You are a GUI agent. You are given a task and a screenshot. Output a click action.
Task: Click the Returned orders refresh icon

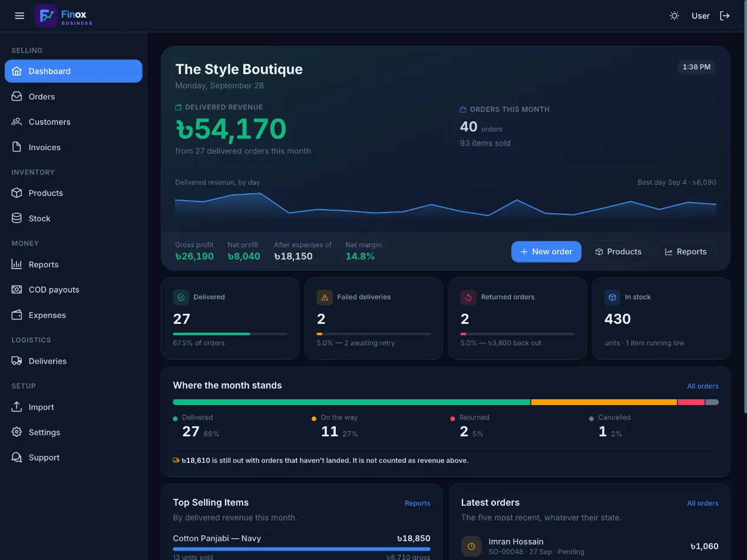pos(468,297)
